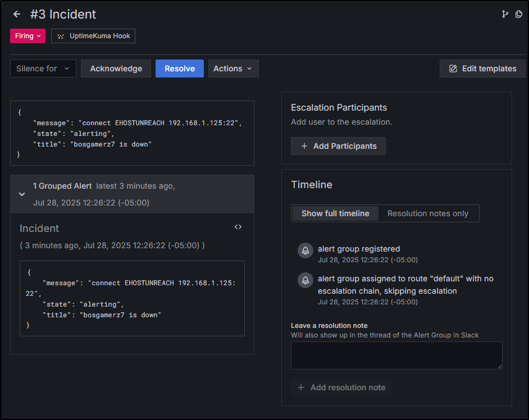
Task: Open the Firing status dropdown
Action: click(28, 36)
